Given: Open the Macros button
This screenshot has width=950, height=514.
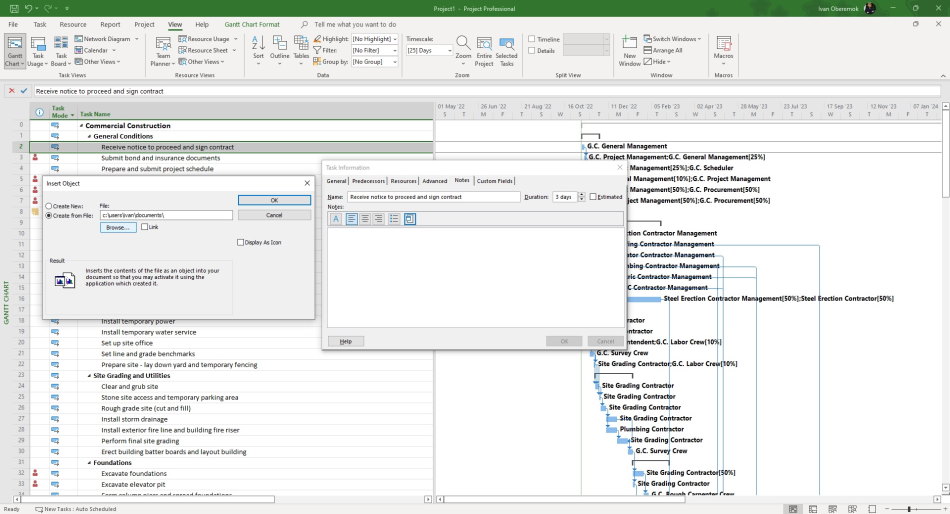Looking at the screenshot, I should (x=723, y=51).
